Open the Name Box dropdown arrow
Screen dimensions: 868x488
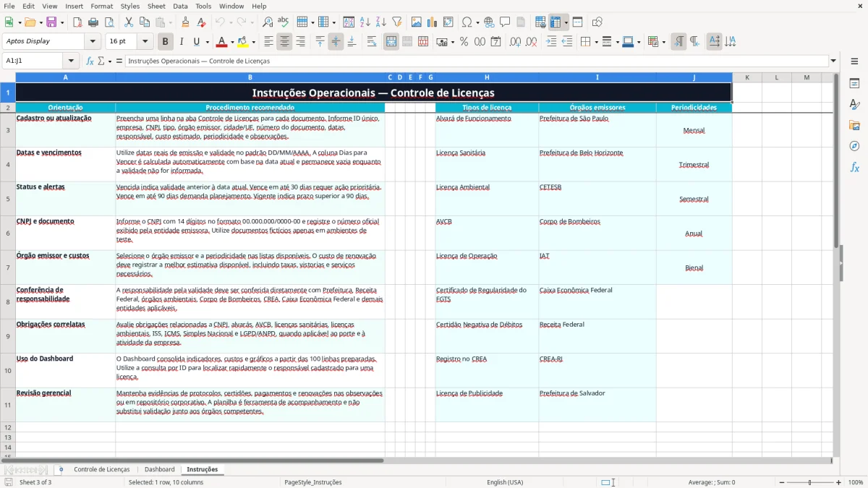pos(71,61)
